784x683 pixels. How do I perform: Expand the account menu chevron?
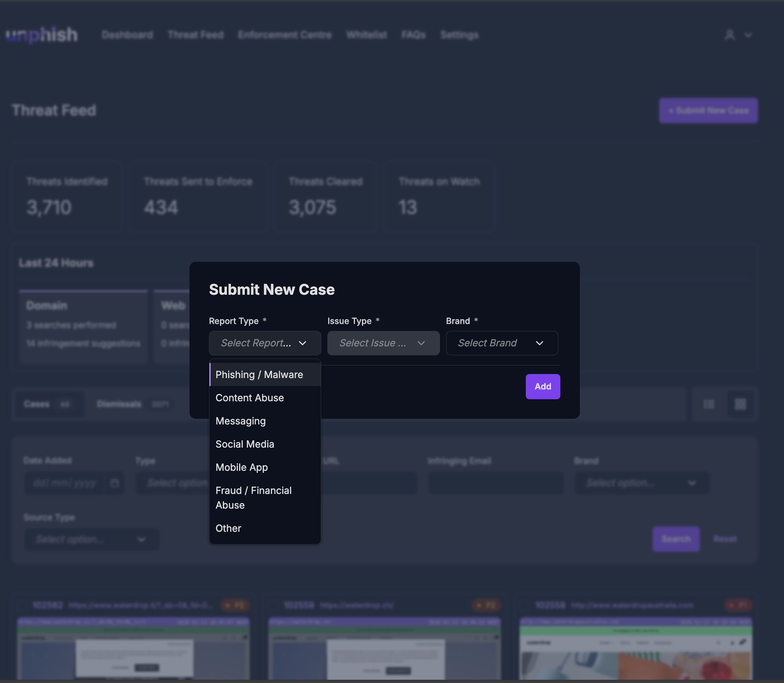748,35
